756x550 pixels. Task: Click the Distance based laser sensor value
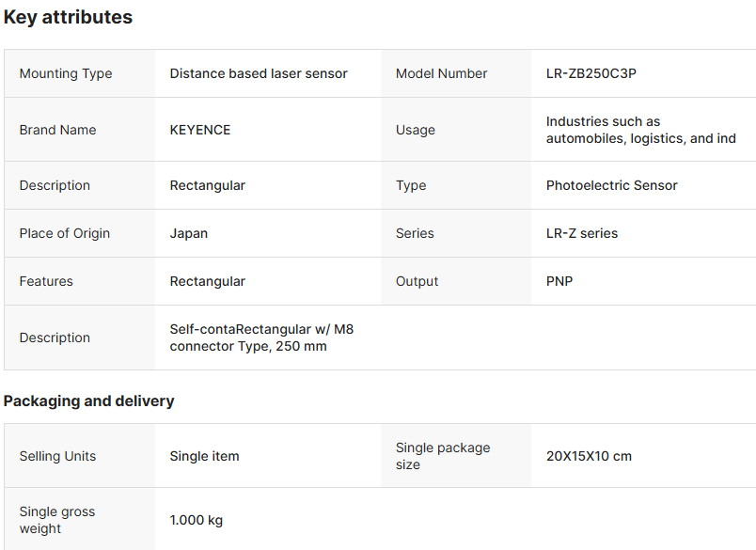tap(259, 73)
